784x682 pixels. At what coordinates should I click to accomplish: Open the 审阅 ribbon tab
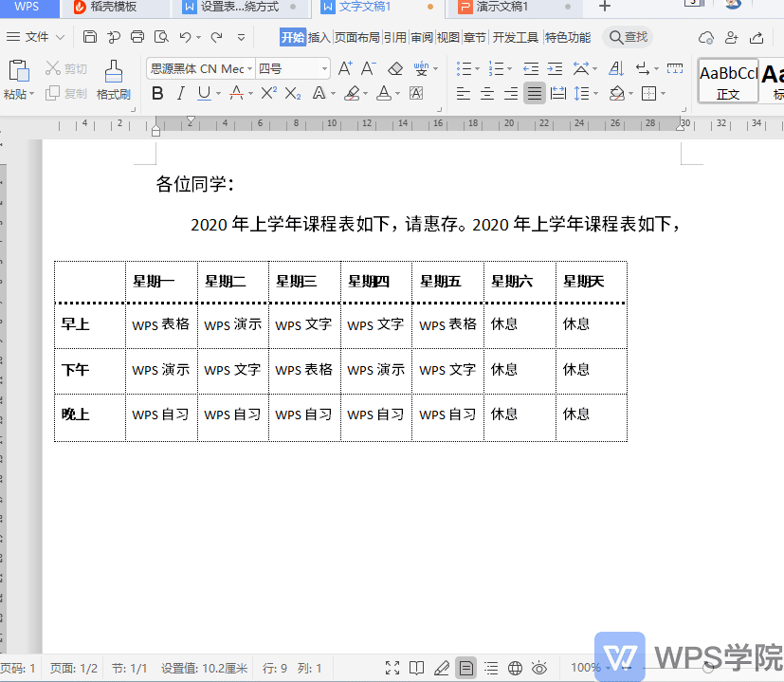pyautogui.click(x=422, y=38)
